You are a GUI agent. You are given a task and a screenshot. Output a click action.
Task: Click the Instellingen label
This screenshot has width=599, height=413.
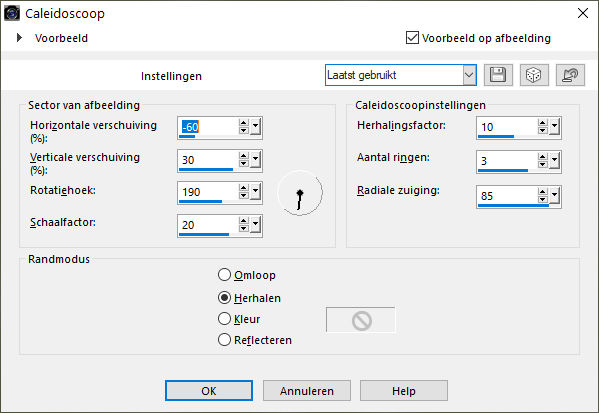pyautogui.click(x=171, y=76)
